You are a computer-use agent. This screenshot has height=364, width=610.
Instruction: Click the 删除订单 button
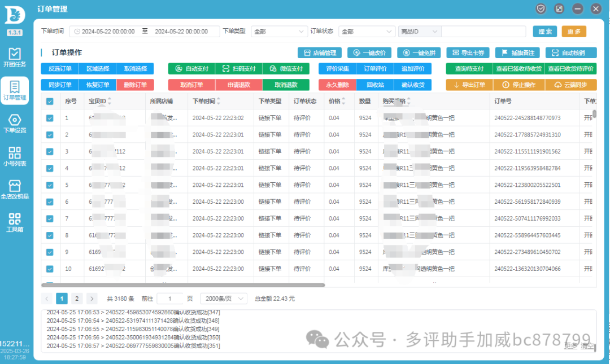tap(135, 85)
